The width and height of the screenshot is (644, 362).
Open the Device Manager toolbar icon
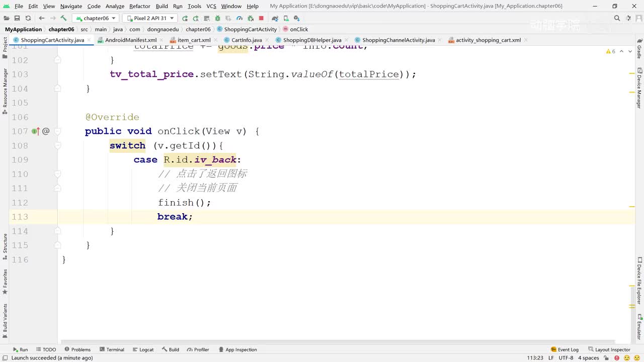[286, 18]
